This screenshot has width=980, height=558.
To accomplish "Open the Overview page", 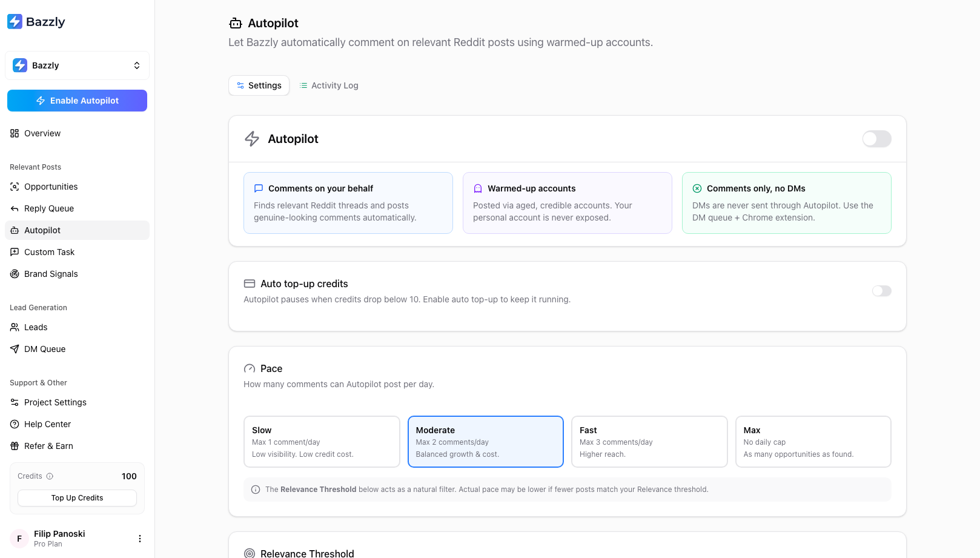I will [x=77, y=133].
